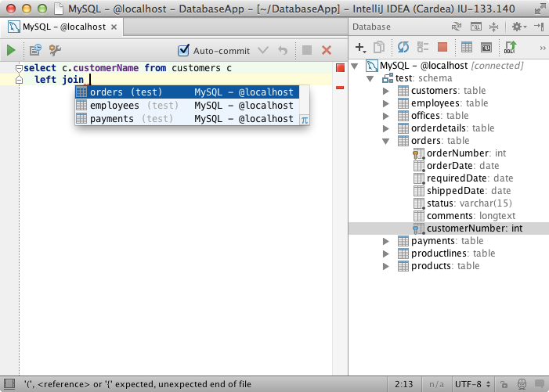Expand the orderdetails table node
This screenshot has width=549, height=392.
(386, 128)
